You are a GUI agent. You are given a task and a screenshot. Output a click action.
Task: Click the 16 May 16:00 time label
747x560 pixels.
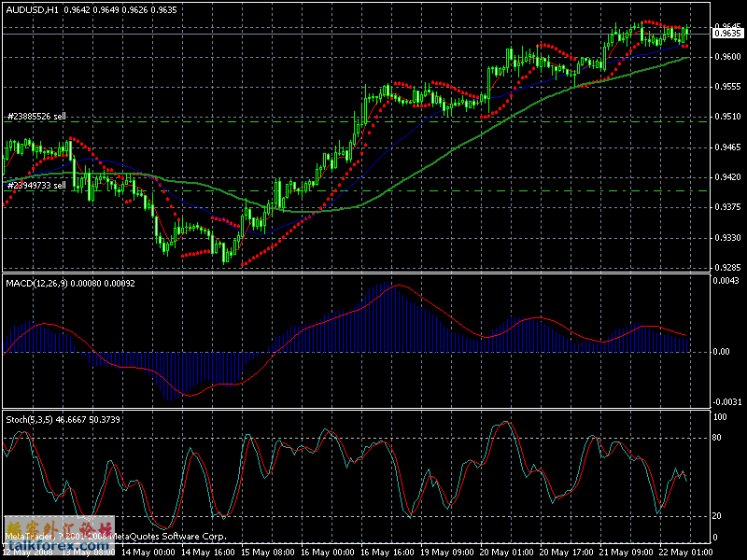click(387, 553)
